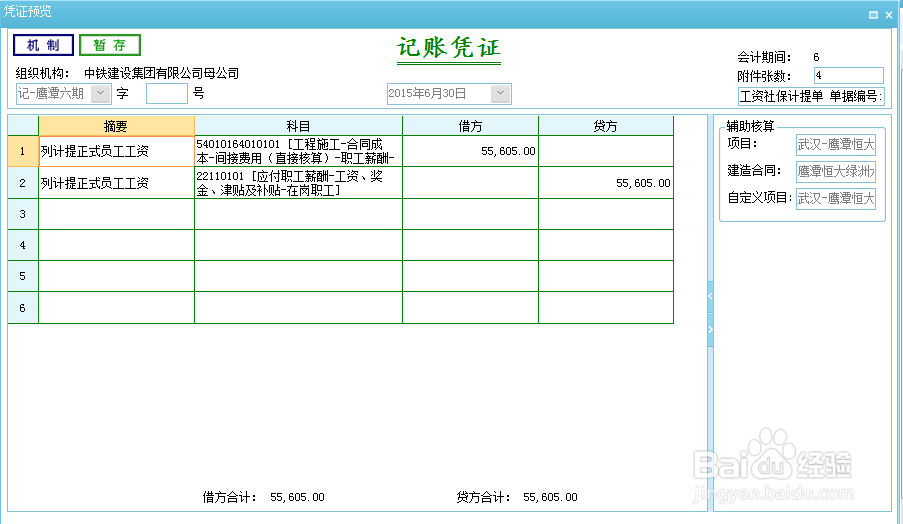This screenshot has width=903, height=524.
Task: Collapse side panel with left splitter arrow
Action: click(710, 296)
